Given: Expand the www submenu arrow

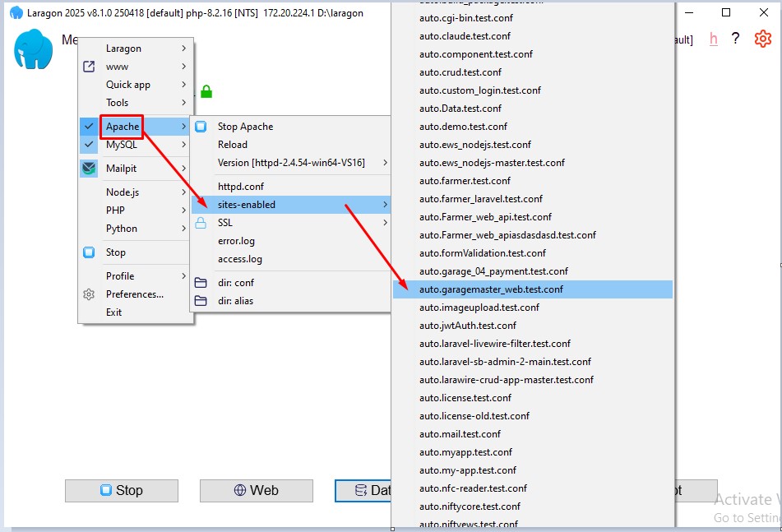Looking at the screenshot, I should (183, 67).
